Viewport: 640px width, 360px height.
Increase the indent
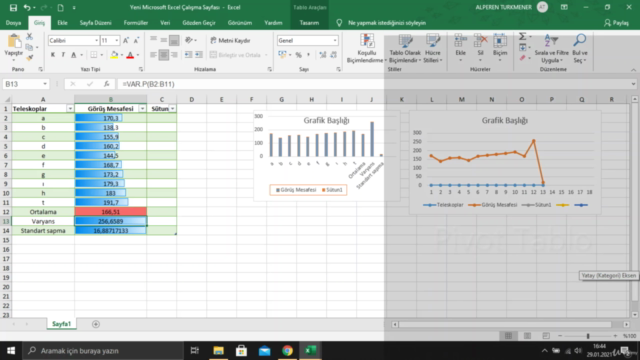[199, 55]
